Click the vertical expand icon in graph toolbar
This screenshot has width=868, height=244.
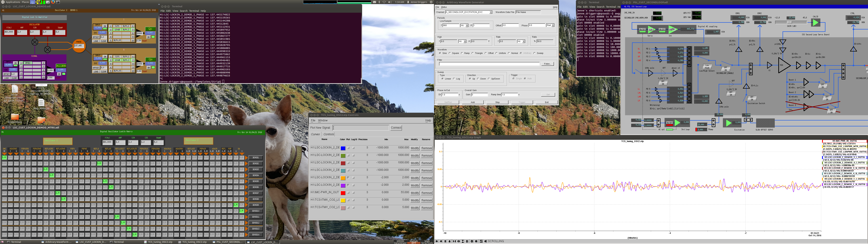tap(467, 241)
